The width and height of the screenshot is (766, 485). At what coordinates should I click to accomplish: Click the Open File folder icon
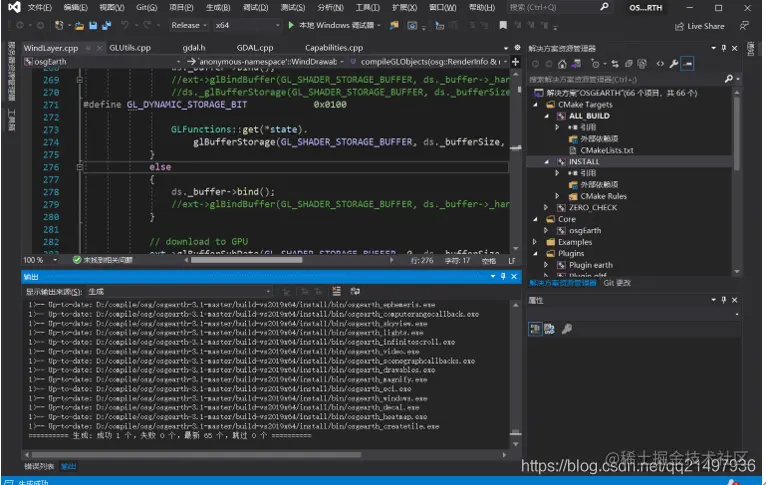(79, 25)
